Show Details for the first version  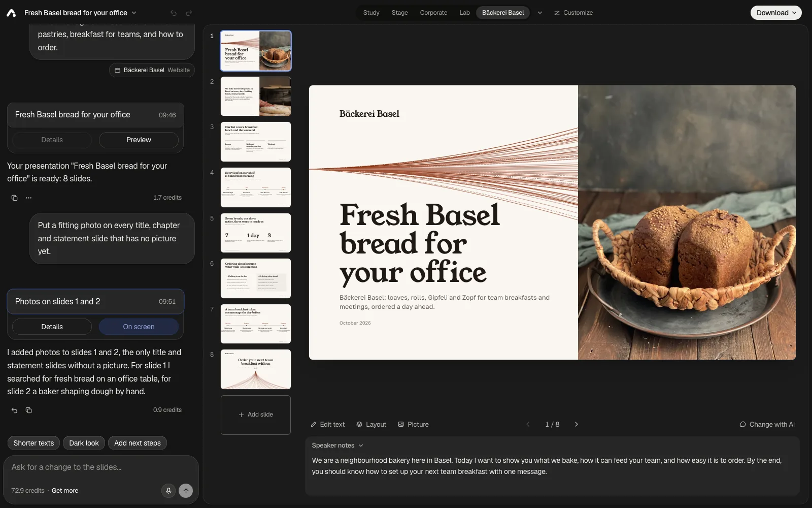click(x=52, y=140)
